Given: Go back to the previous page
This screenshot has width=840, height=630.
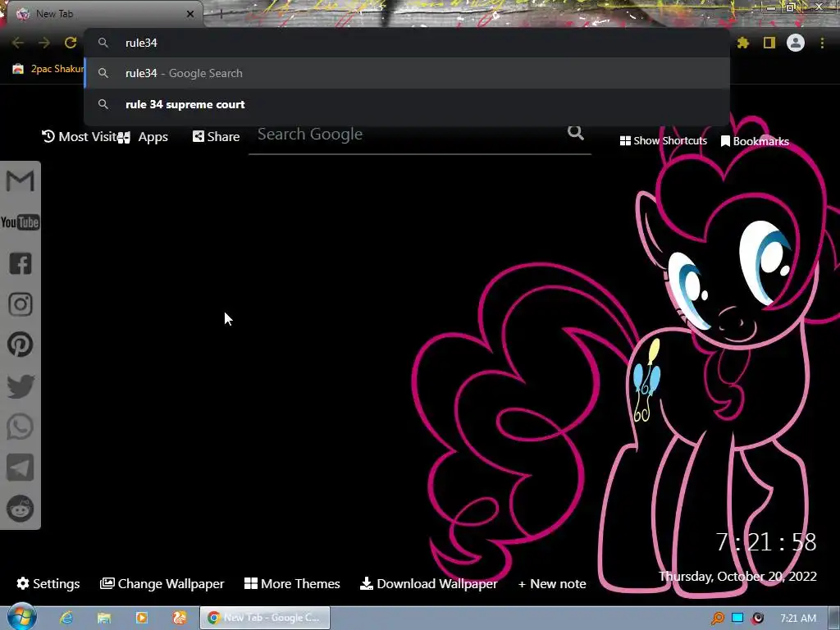Looking at the screenshot, I should click(x=18, y=43).
